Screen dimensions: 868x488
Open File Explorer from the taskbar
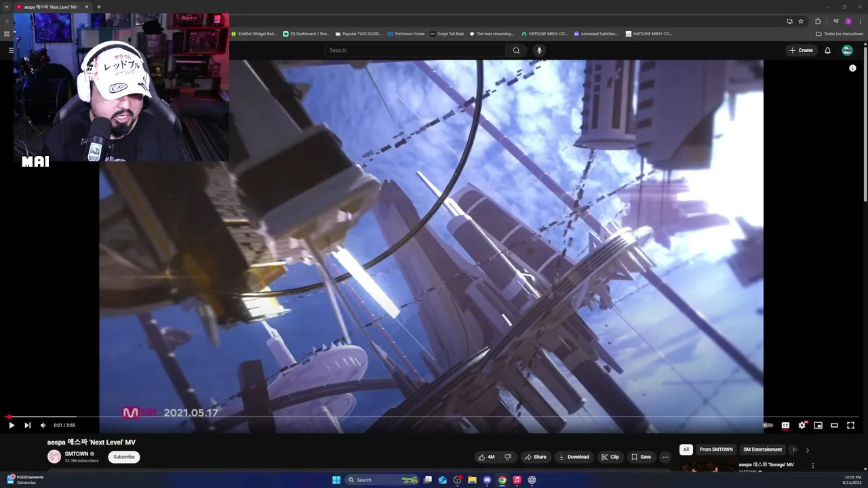(x=472, y=480)
